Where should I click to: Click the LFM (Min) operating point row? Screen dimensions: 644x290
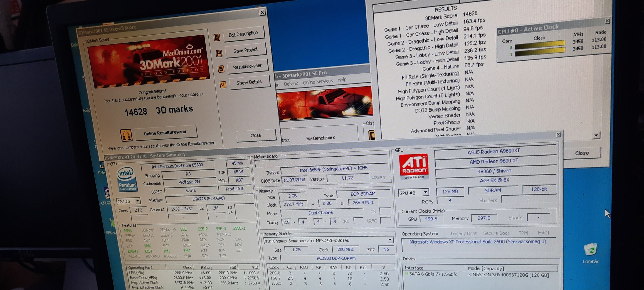point(194,273)
